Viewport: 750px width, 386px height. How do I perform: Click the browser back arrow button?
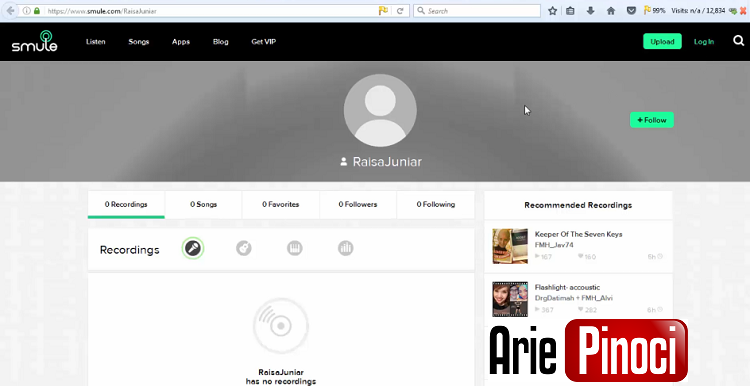point(11,11)
